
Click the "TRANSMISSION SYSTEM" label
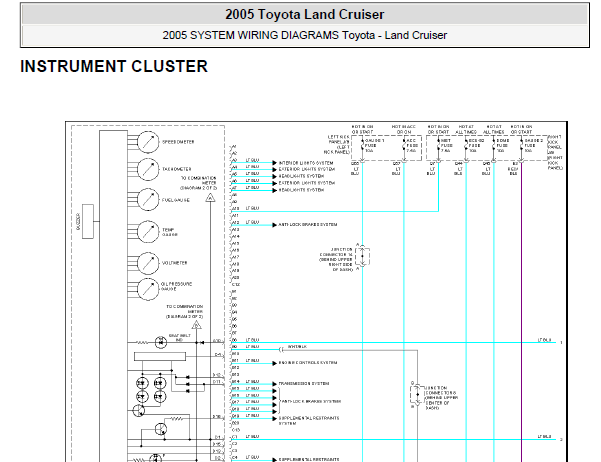[304, 383]
